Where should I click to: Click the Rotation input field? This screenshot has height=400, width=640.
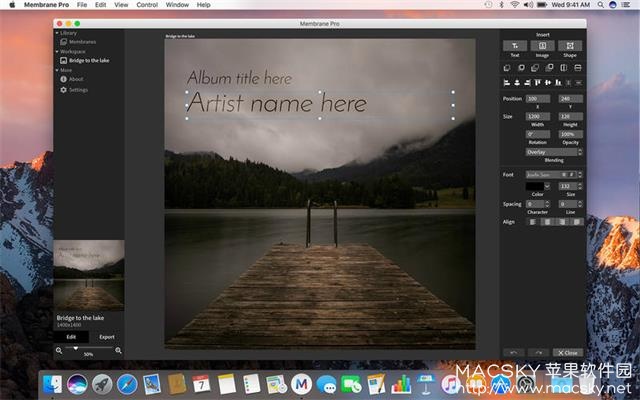click(538, 134)
